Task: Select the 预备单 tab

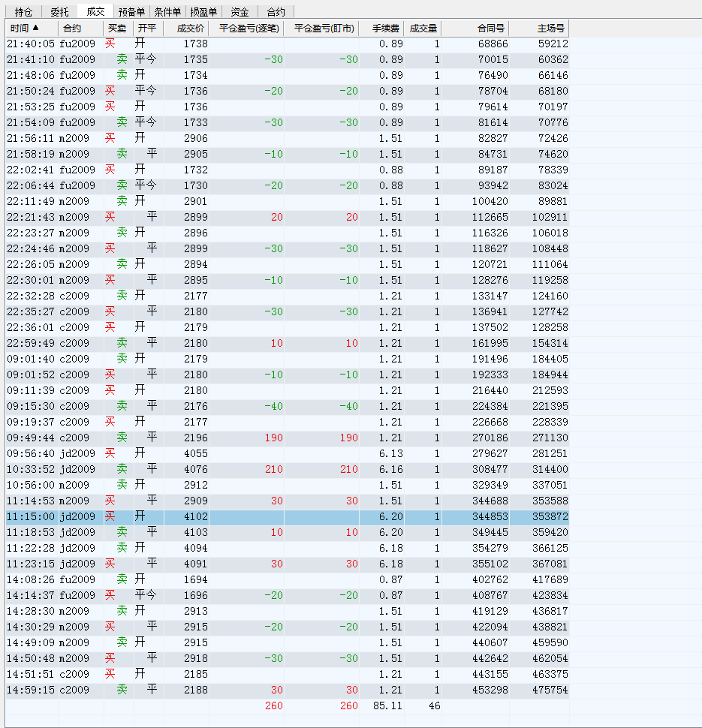Action: tap(131, 12)
